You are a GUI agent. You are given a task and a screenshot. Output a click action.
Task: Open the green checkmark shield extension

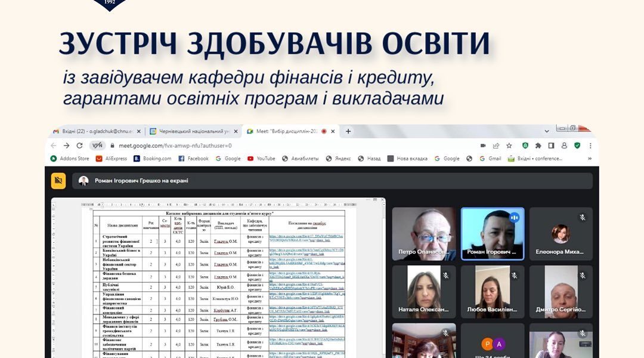[x=577, y=146]
